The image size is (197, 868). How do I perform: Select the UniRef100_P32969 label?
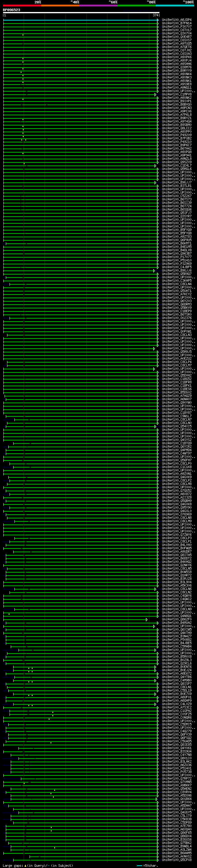click(177, 264)
